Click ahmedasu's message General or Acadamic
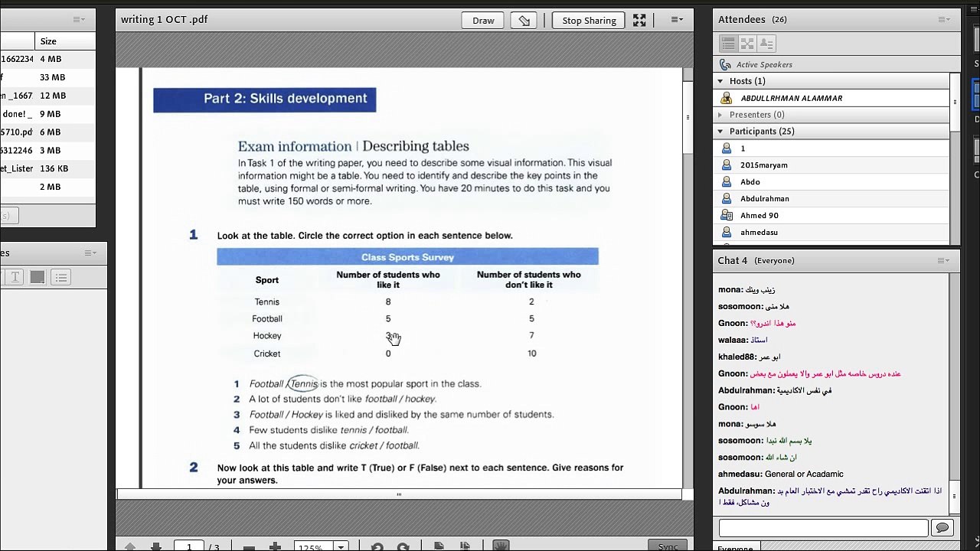Image resolution: width=980 pixels, height=551 pixels. coord(804,474)
